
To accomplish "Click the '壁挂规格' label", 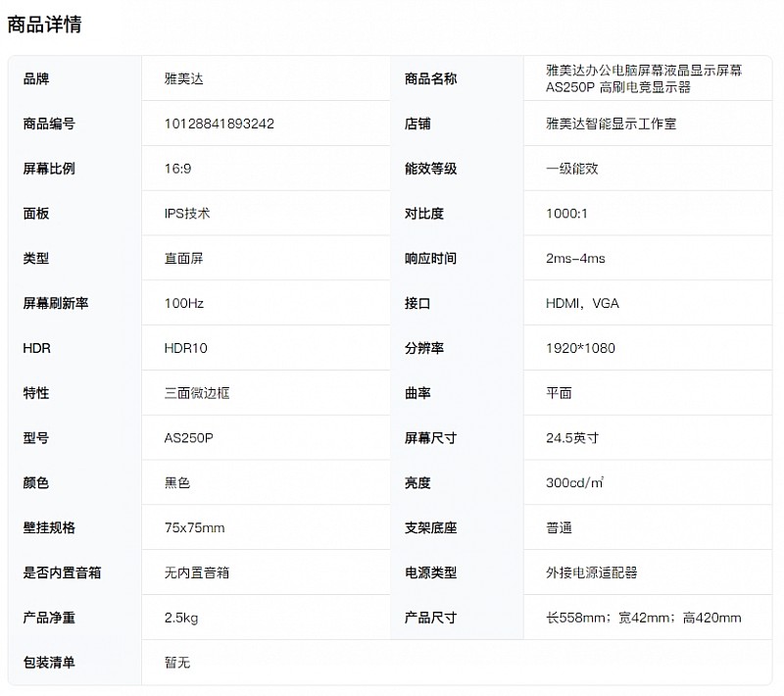I will click(49, 527).
